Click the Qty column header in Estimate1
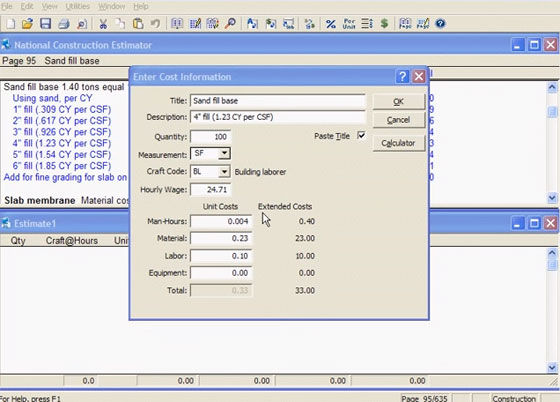The height and width of the screenshot is (402, 560). (18, 241)
